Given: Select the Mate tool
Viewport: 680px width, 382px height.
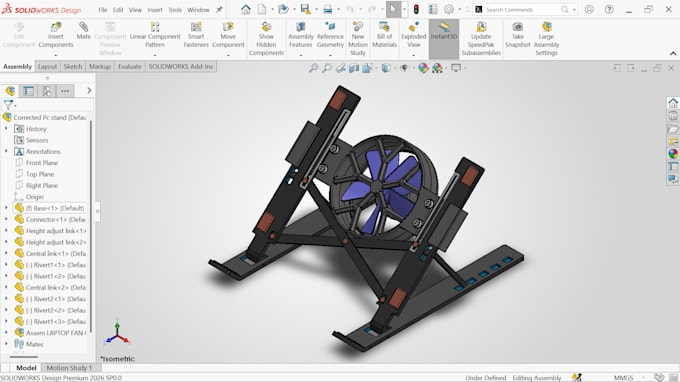Looking at the screenshot, I should pos(83,31).
